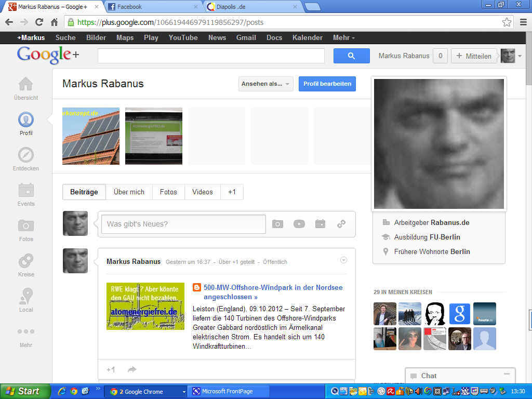Viewport: 532px width, 399px height.
Task: Open the atomenergiefrei.de post image
Action: (145, 306)
